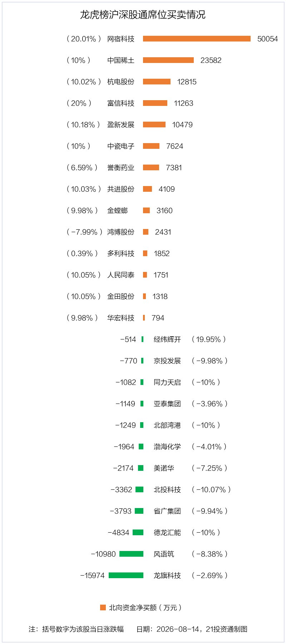Screen dimensions: 286x644
Task: Click the legend text 北向资金净买额（万元）
Action: point(145,608)
